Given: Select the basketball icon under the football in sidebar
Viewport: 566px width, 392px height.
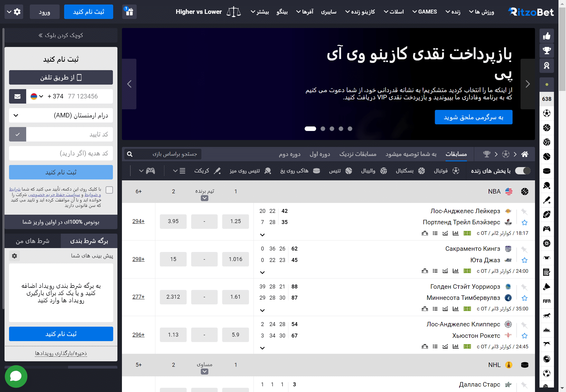Looking at the screenshot, I should [547, 128].
